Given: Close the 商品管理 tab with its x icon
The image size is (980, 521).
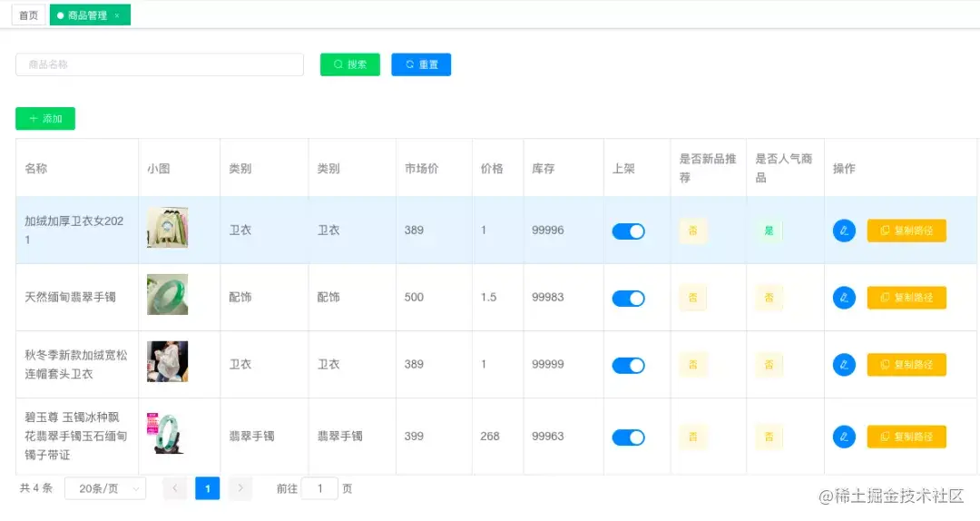Looking at the screenshot, I should click(x=117, y=15).
